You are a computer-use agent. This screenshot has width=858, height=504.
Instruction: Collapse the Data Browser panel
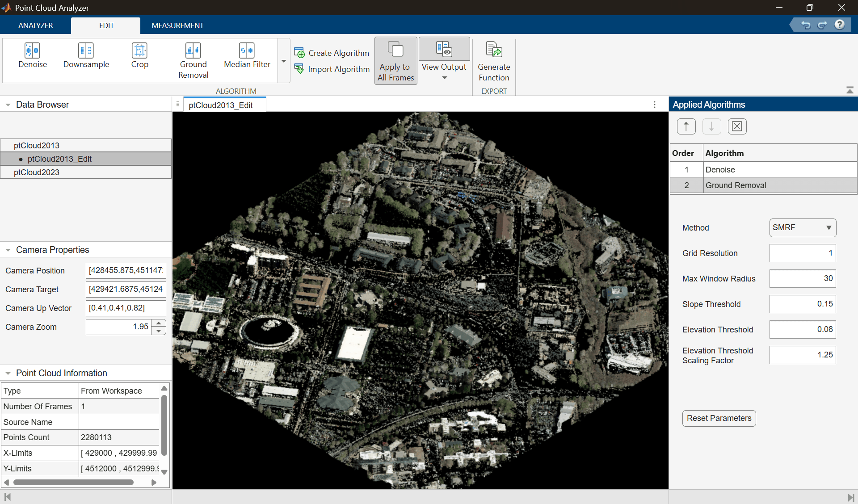pyautogui.click(x=8, y=105)
